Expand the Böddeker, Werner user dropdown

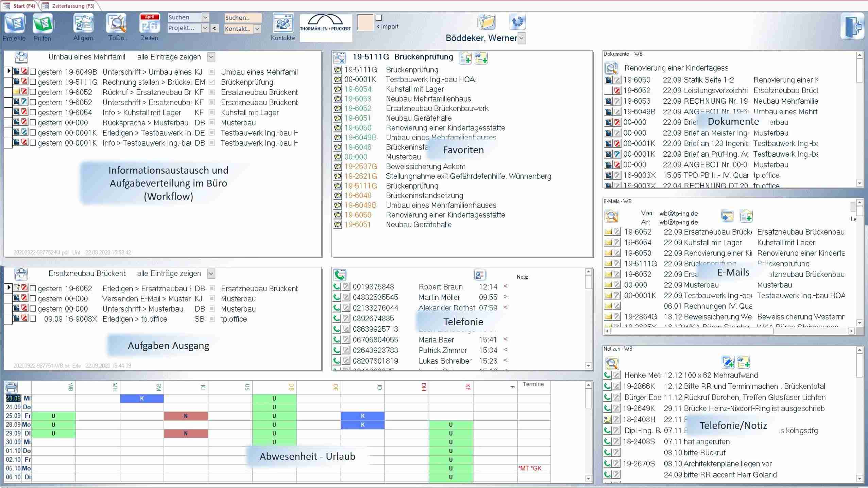click(522, 38)
